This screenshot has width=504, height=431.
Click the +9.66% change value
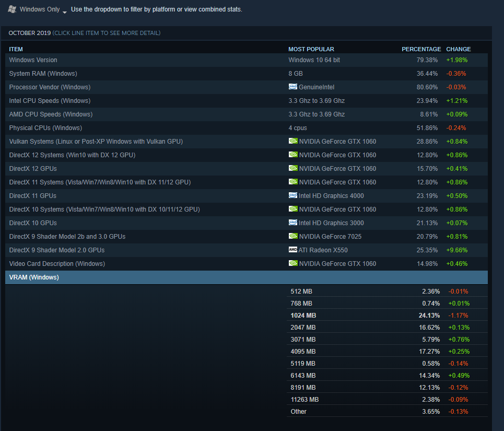(x=457, y=250)
